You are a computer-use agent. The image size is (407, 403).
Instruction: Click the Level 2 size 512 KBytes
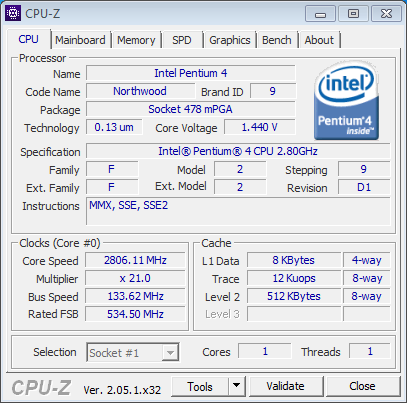coord(294,296)
